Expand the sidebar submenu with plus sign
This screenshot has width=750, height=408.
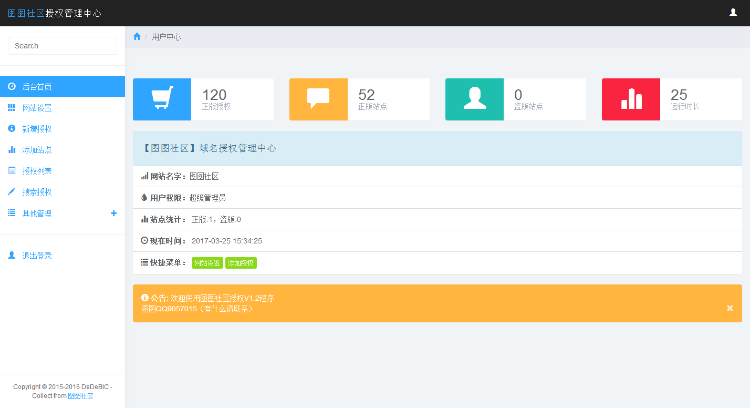[113, 213]
